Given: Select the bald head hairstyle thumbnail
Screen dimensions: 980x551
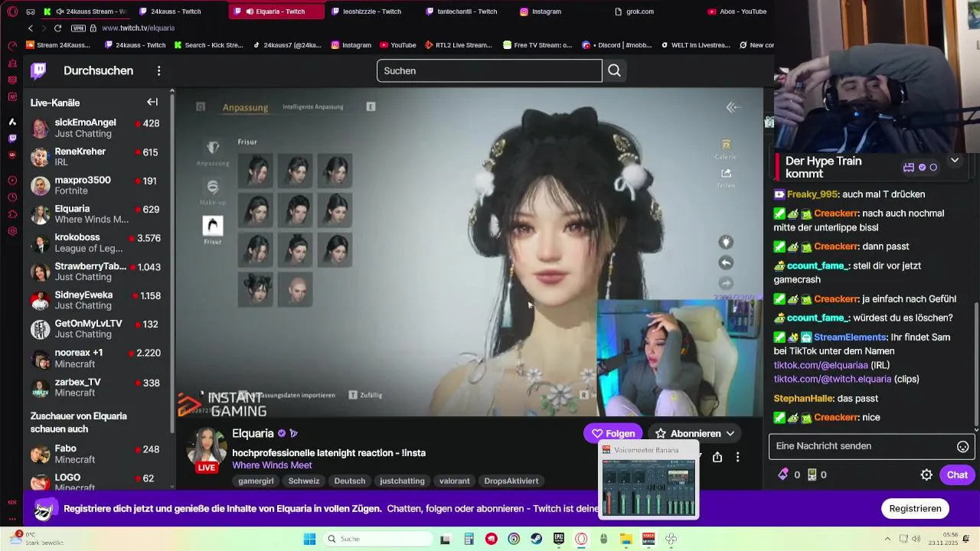Looking at the screenshot, I should click(296, 289).
